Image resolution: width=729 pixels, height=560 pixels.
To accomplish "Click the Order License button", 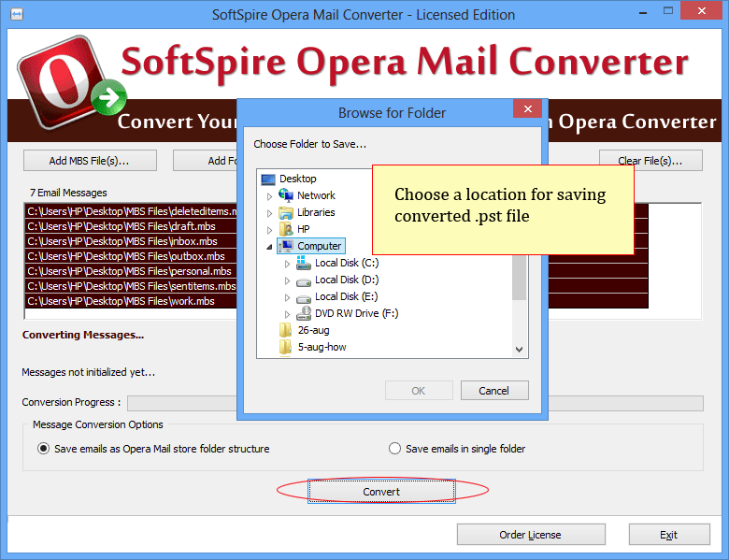I will pos(531,535).
